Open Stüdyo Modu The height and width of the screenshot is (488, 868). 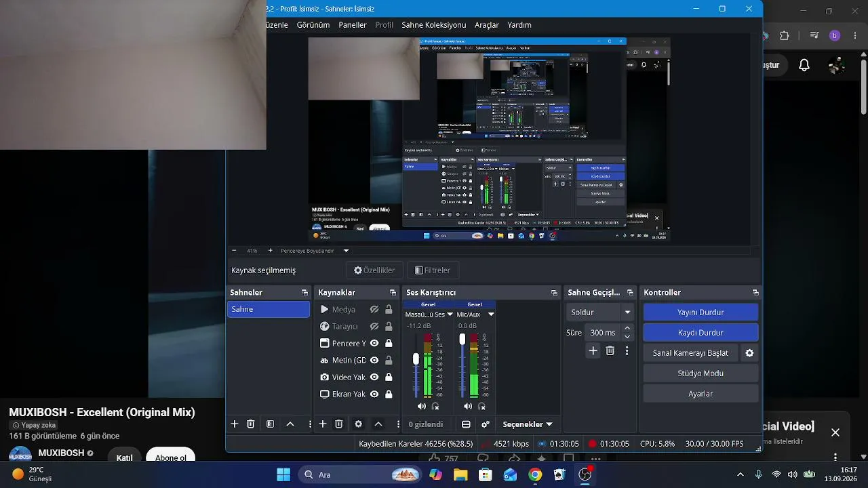pos(701,373)
